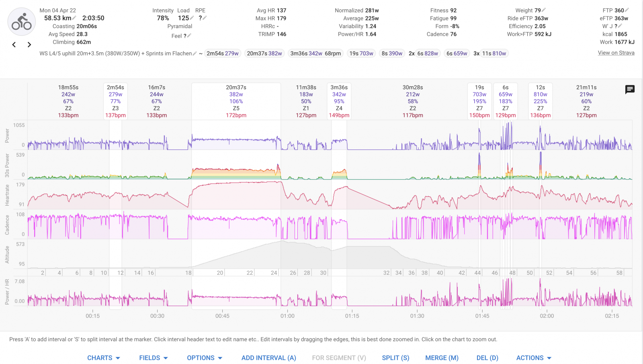This screenshot has height=364, width=643.
Task: Click the MERGE (M) button
Action: [442, 358]
